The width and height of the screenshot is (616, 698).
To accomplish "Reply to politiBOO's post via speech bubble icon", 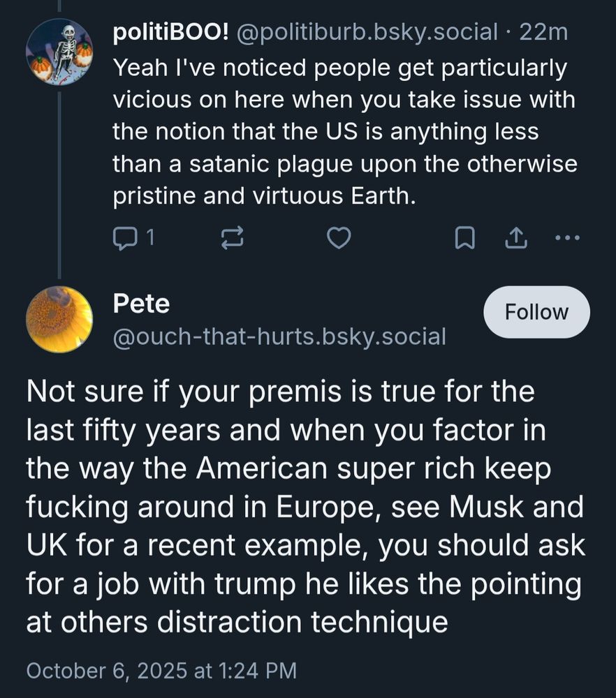I will [123, 239].
